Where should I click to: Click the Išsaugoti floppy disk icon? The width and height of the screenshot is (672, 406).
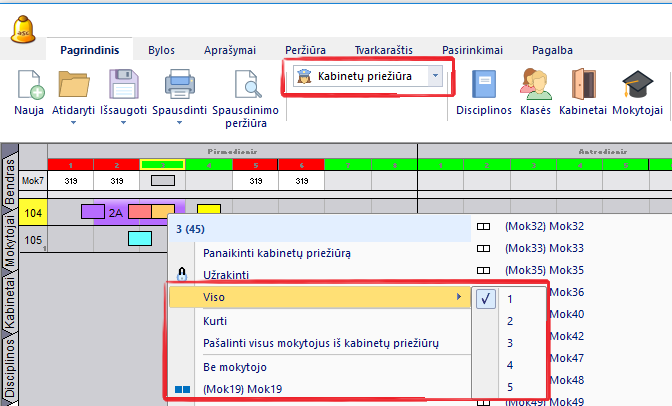(x=123, y=84)
